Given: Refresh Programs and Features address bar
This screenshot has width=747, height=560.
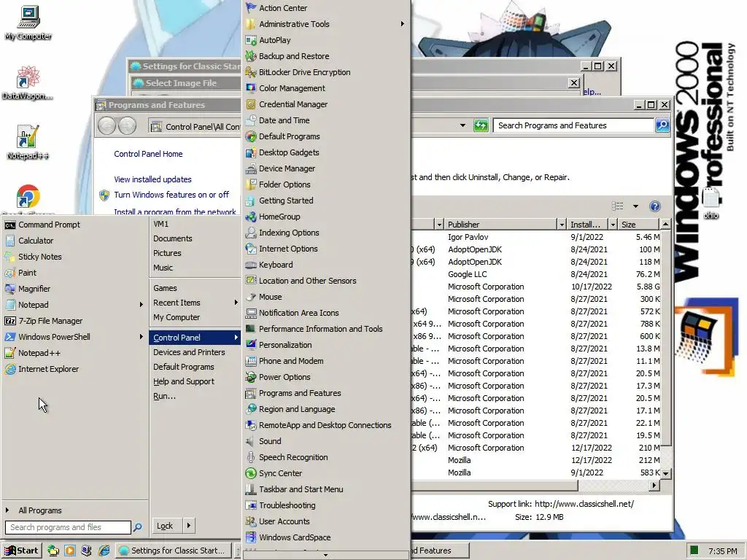Looking at the screenshot, I should tap(481, 125).
